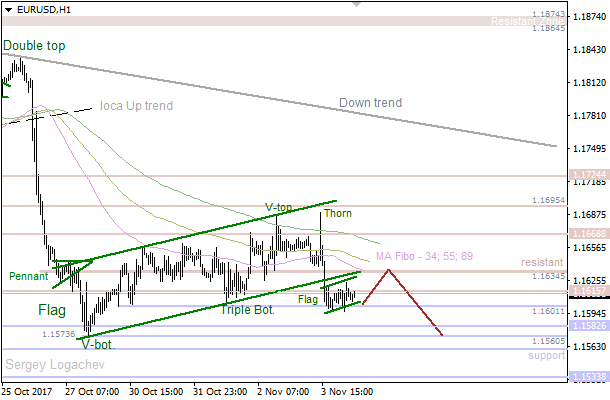Click the support level text
The width and height of the screenshot is (610, 400).
546,355
